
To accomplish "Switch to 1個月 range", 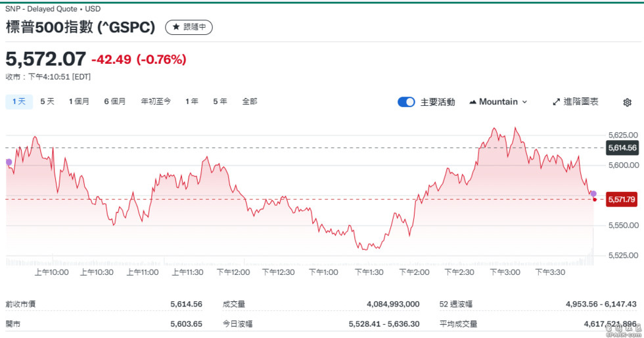I will [x=79, y=101].
